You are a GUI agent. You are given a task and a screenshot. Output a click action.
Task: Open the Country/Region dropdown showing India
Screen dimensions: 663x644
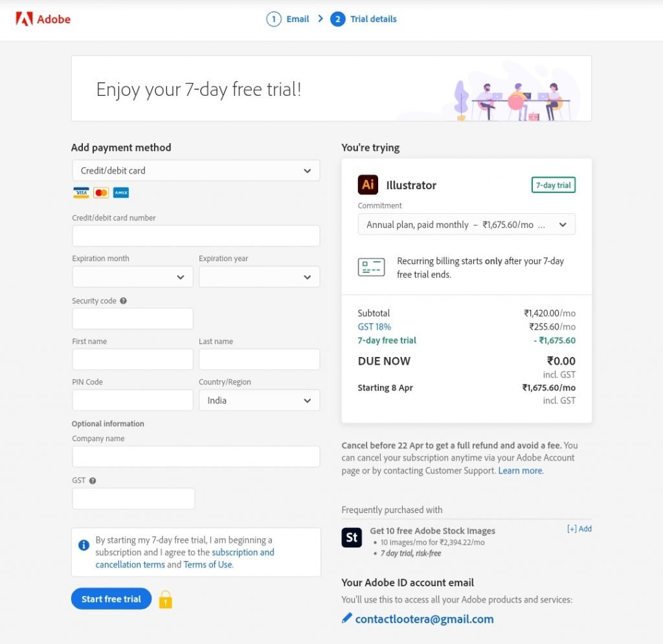pyautogui.click(x=259, y=400)
